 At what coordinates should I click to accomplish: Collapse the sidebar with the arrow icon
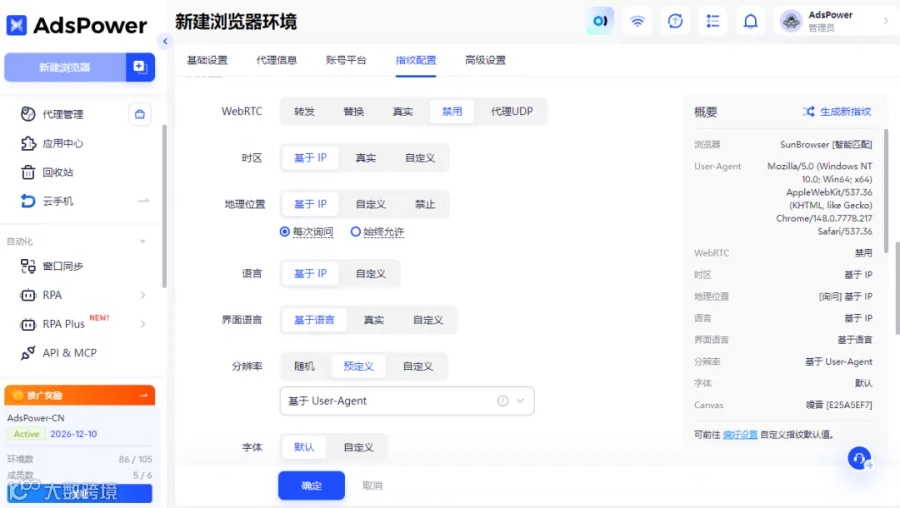coord(165,41)
